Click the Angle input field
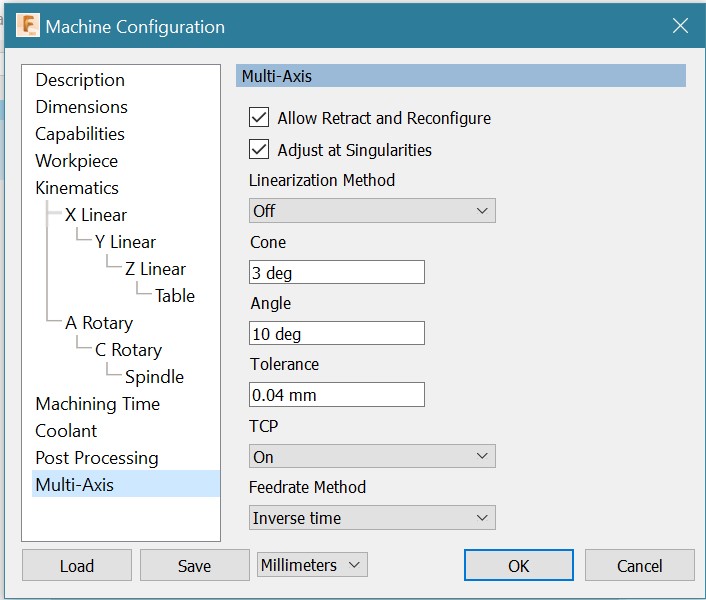The height and width of the screenshot is (600, 706). (336, 334)
